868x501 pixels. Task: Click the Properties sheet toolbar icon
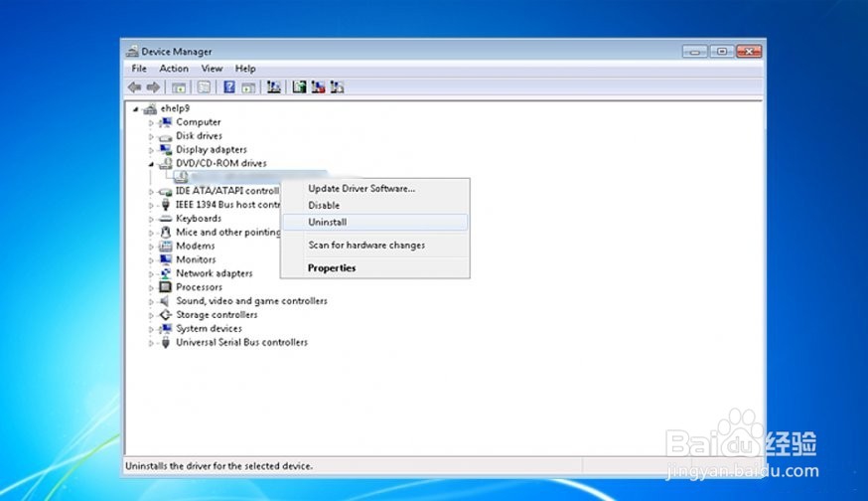coord(204,87)
